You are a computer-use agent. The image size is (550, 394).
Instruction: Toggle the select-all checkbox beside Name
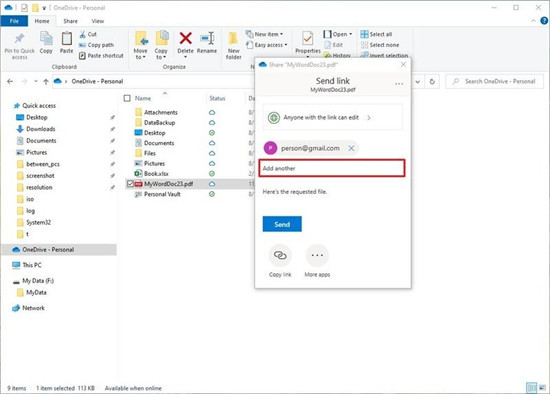[x=127, y=98]
